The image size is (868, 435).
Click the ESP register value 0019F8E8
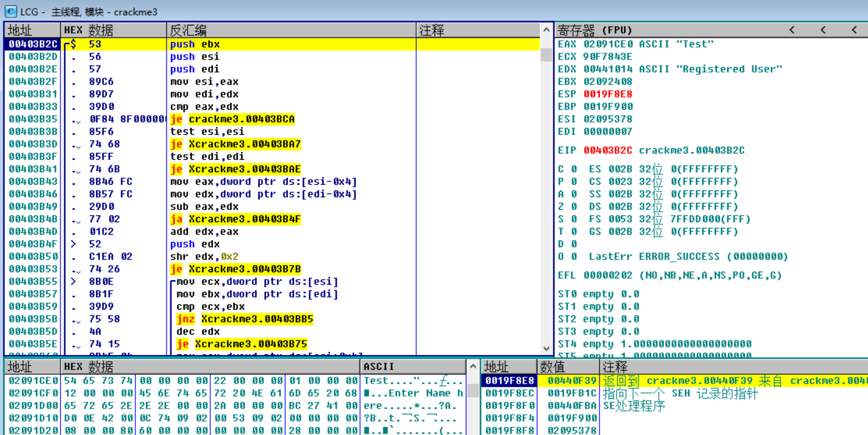[608, 94]
